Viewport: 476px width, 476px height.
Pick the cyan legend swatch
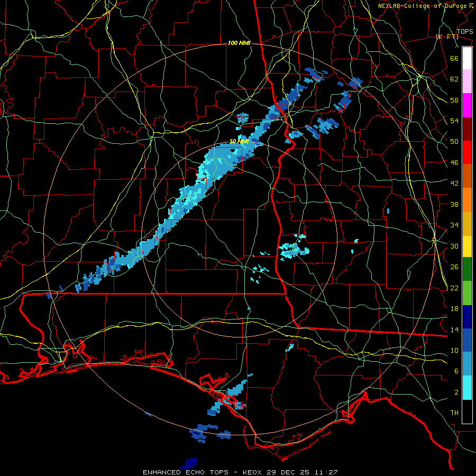point(467,388)
